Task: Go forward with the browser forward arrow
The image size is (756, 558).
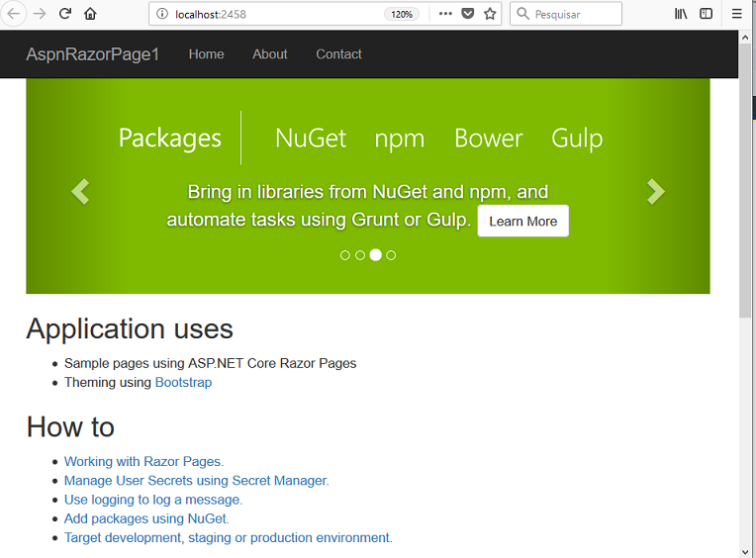Action: 40,14
